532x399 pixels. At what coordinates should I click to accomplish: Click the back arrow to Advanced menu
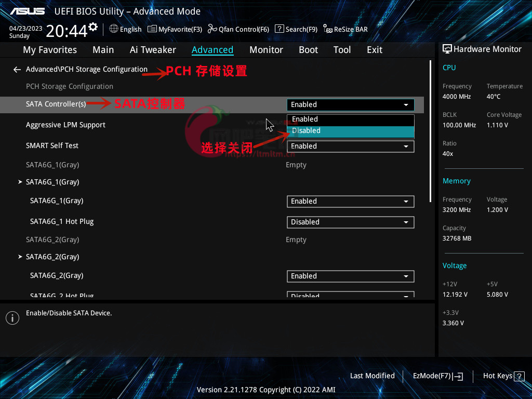pos(17,70)
